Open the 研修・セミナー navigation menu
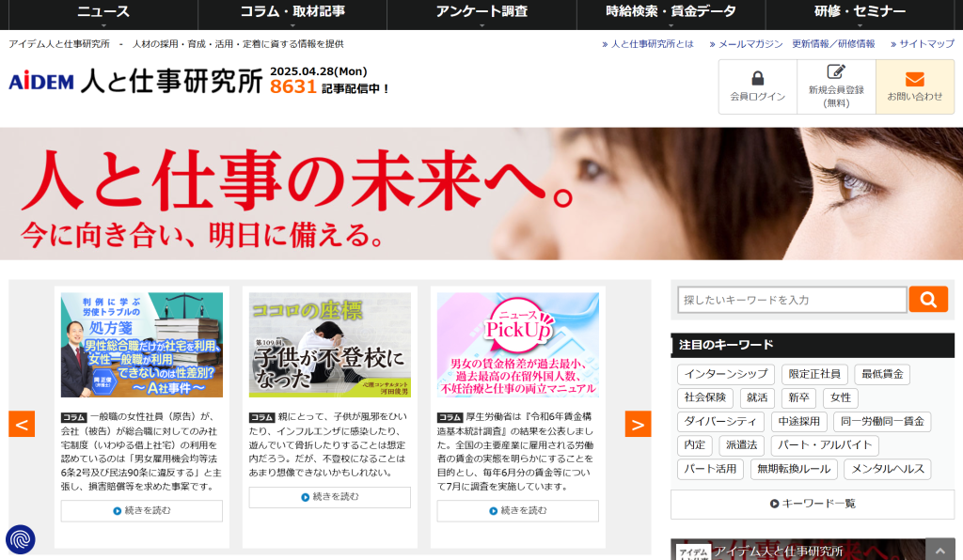963x560 pixels. click(x=860, y=13)
